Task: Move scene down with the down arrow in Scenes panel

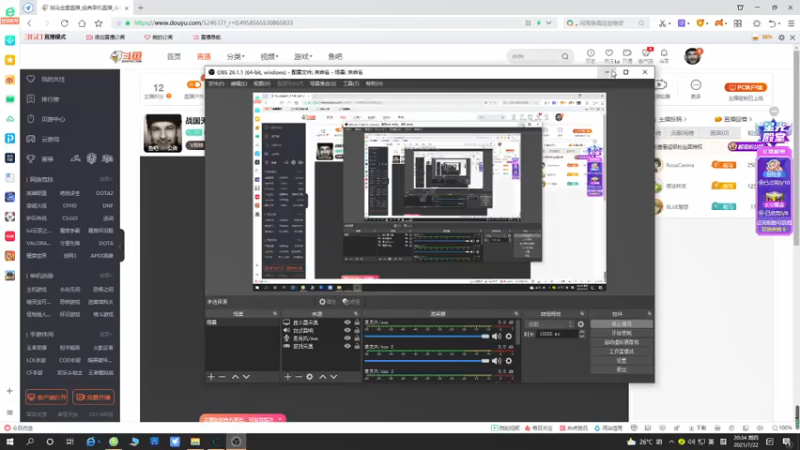Action: pyautogui.click(x=246, y=377)
